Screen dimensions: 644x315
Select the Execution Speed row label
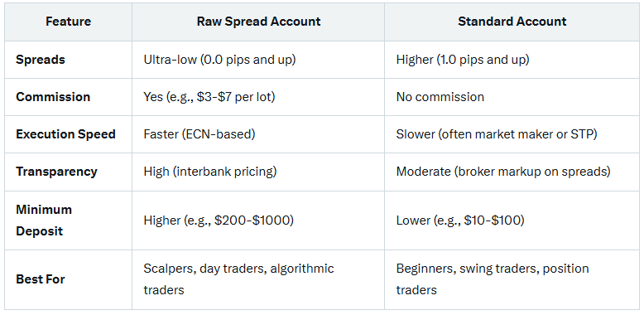click(x=65, y=134)
